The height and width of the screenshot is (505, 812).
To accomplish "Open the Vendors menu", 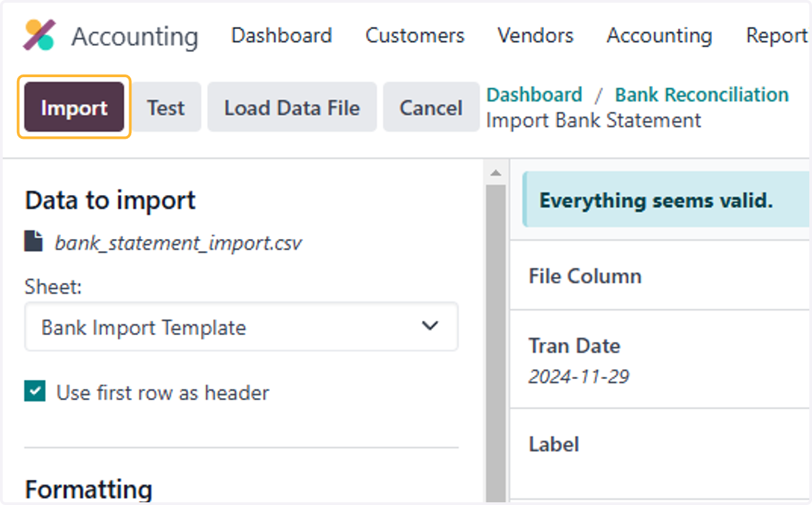I will (535, 35).
